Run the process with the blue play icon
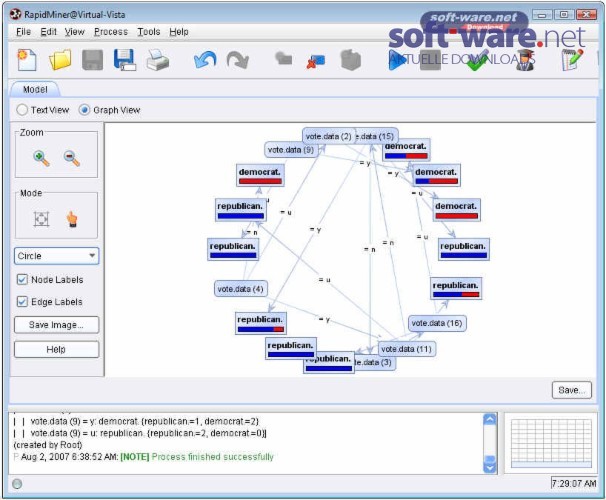Screen dimensions: 606x500 pyautogui.click(x=397, y=60)
